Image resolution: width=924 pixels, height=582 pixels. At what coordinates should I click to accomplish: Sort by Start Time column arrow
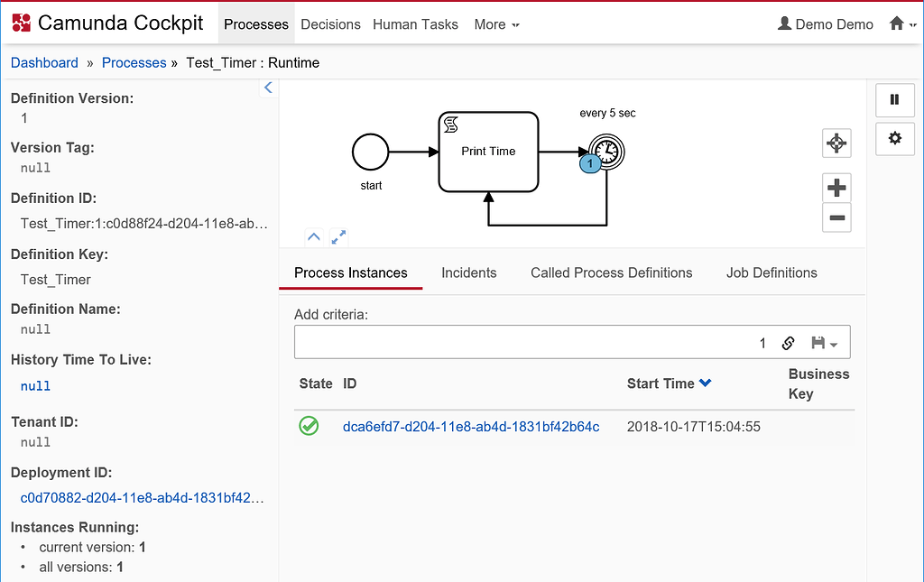(706, 383)
